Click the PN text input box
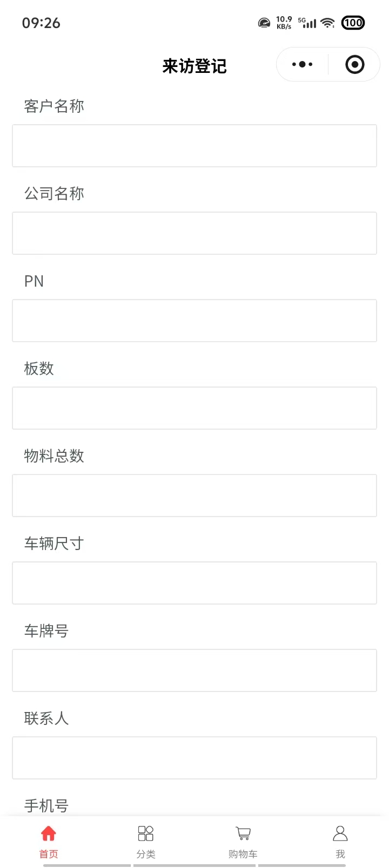 click(x=194, y=321)
